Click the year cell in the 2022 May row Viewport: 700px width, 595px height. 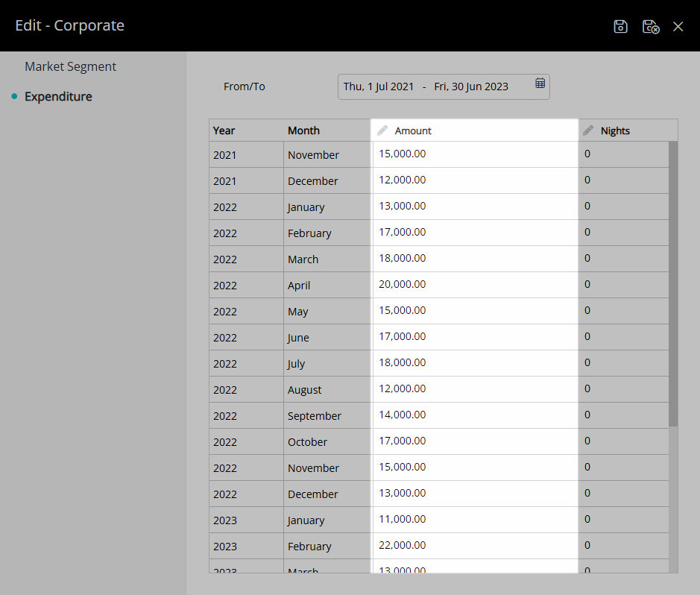click(x=247, y=311)
